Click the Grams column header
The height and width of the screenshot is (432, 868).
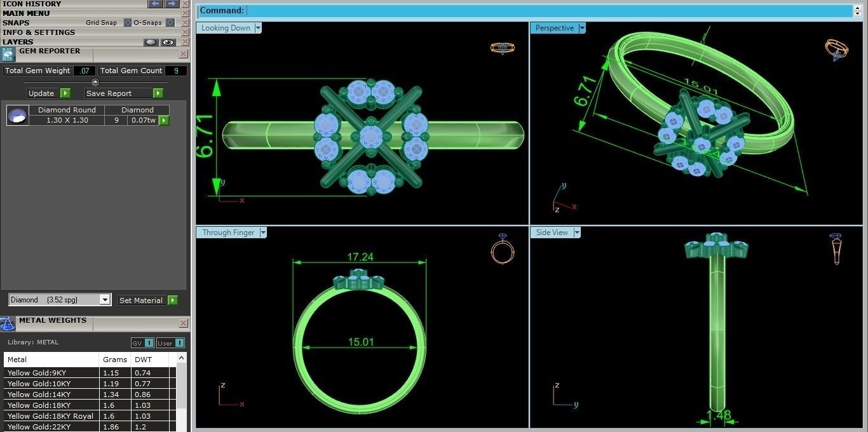[x=115, y=360]
